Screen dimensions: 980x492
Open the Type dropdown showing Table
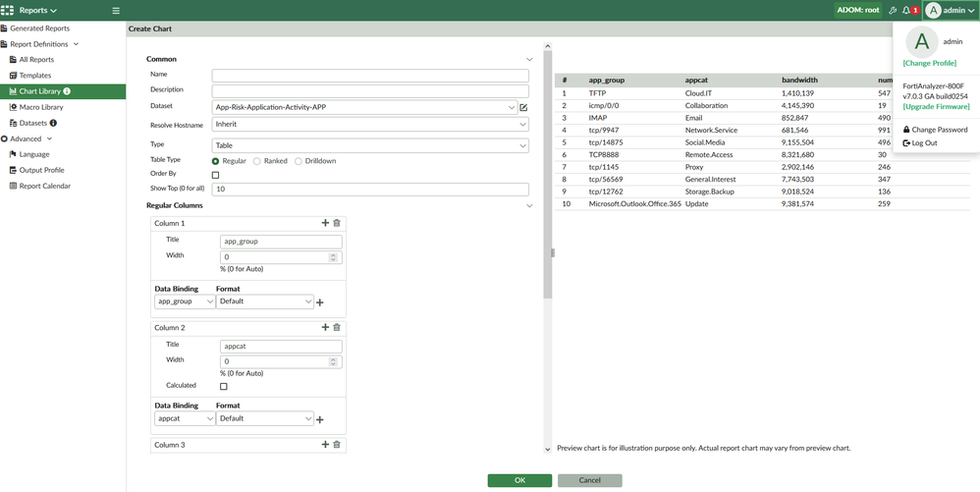[370, 145]
